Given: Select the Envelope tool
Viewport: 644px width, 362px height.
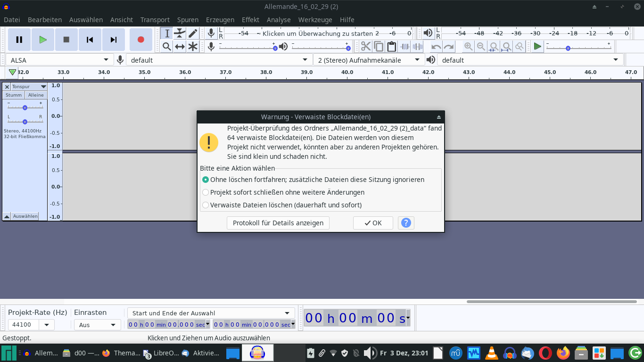Looking at the screenshot, I should [x=180, y=33].
